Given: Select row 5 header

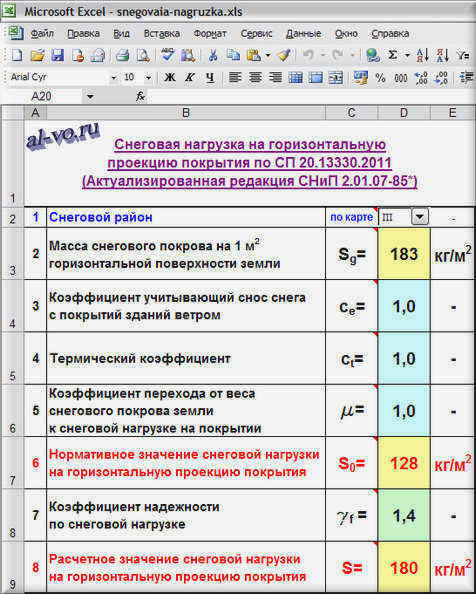Looking at the screenshot, I should 12,358.
